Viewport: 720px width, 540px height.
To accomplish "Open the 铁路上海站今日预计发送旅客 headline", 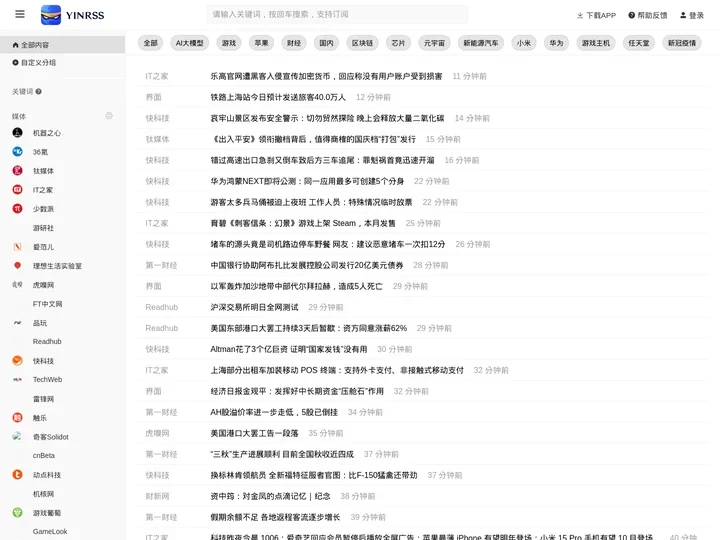I will pyautogui.click(x=278, y=97).
